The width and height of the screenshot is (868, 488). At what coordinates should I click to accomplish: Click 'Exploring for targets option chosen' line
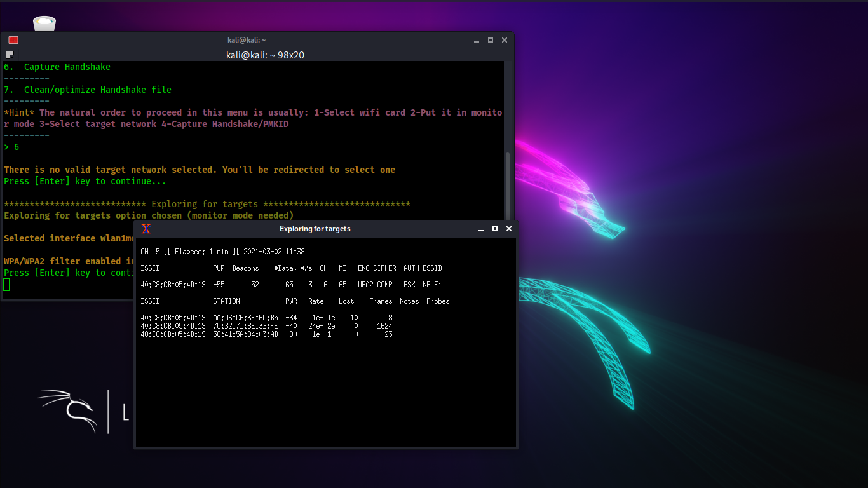[x=149, y=215]
